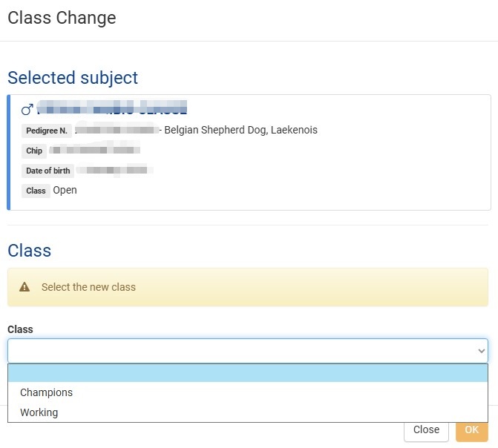The height and width of the screenshot is (448, 498).
Task: Confirm with the OK button
Action: point(471,429)
